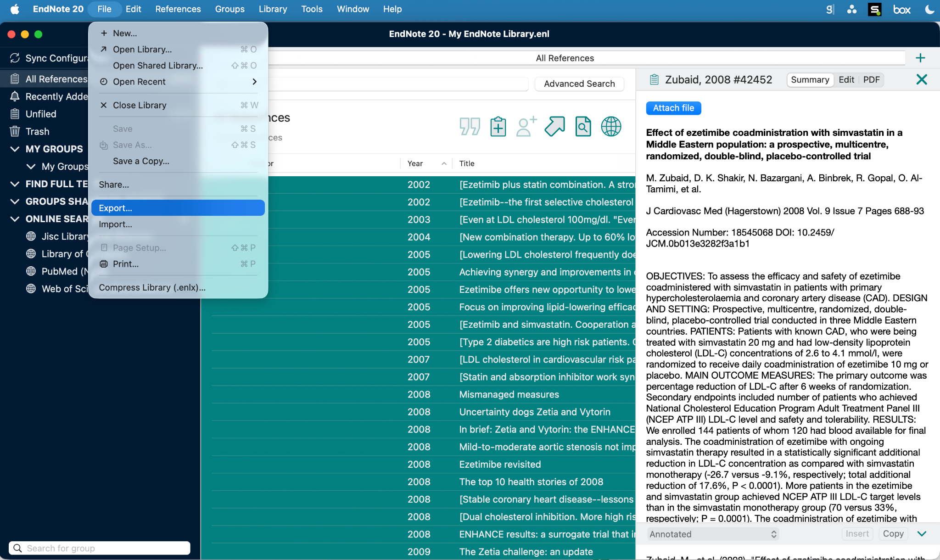Collapse the MY GROUPS section

pyautogui.click(x=15, y=149)
